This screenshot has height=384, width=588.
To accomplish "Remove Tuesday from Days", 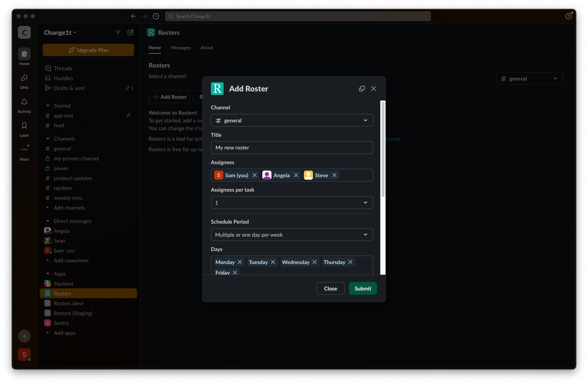I will click(273, 262).
